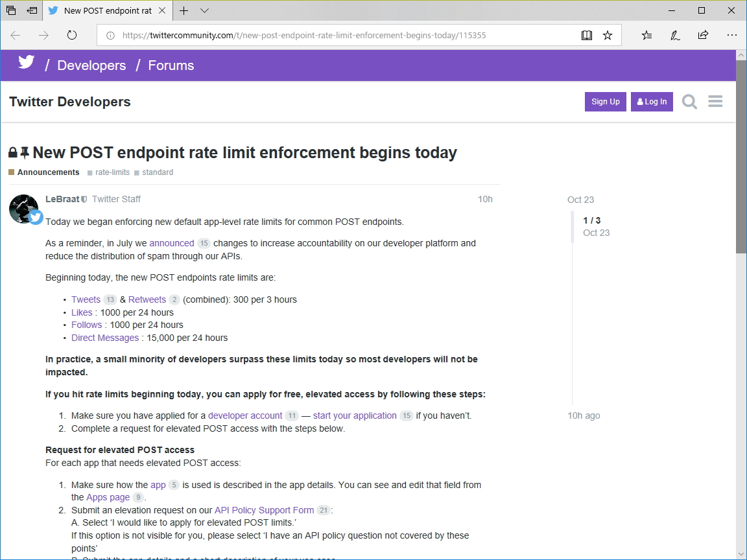Open the Developers breadcrumb in the header

click(x=91, y=65)
